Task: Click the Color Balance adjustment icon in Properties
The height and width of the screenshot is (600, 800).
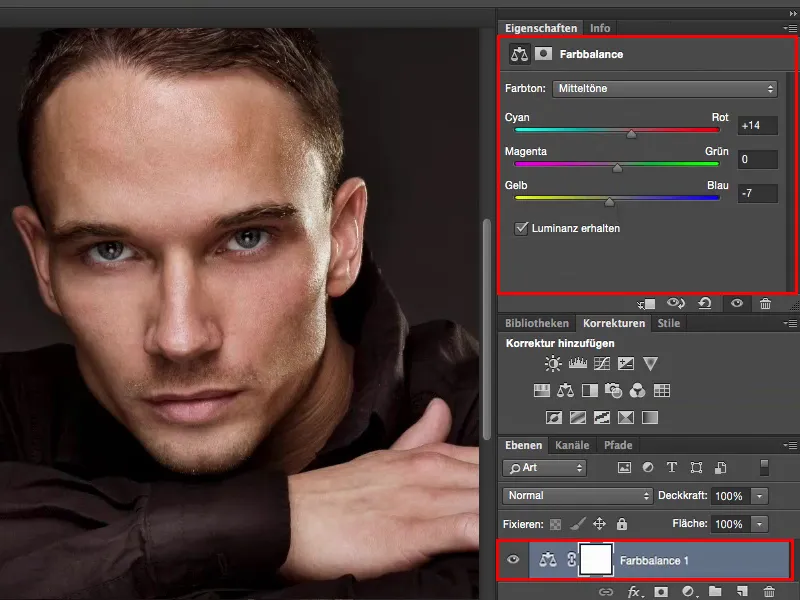Action: [x=519, y=54]
